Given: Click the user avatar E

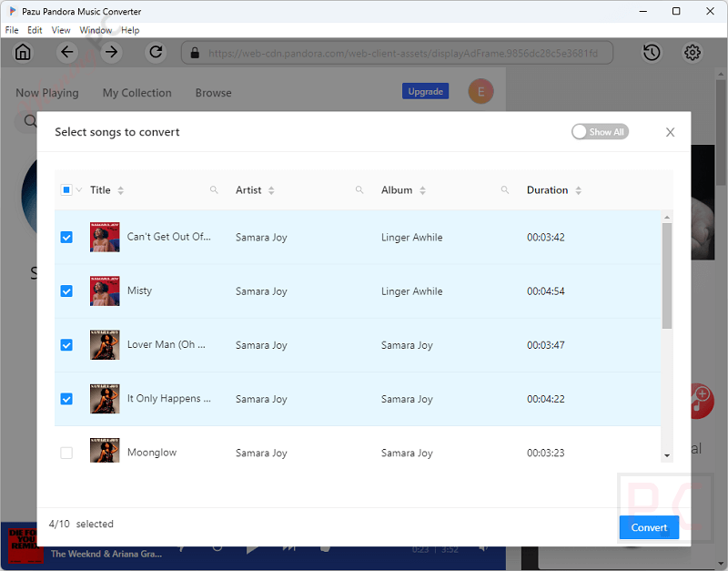Looking at the screenshot, I should click(480, 92).
